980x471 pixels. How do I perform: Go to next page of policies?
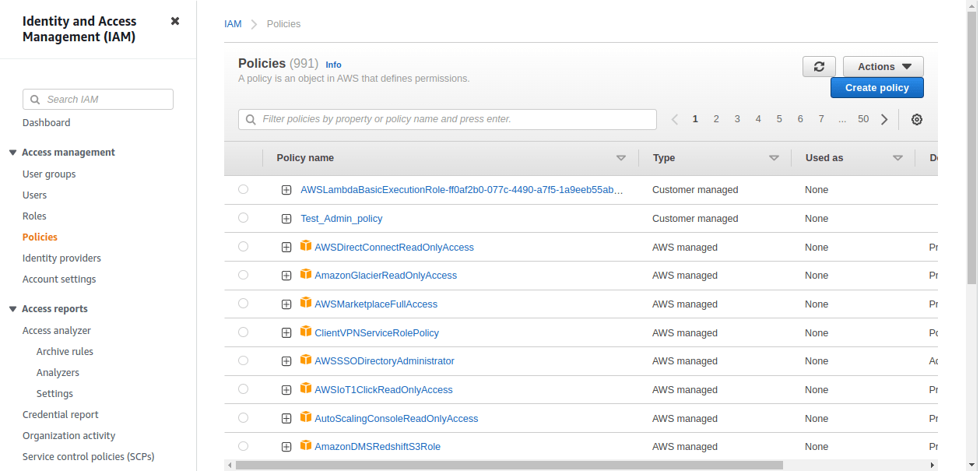coord(884,119)
